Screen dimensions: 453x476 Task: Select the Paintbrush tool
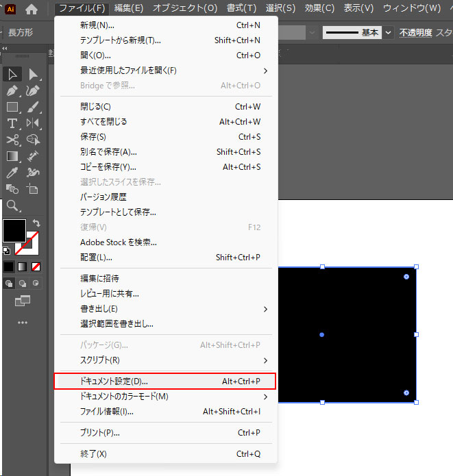click(33, 107)
